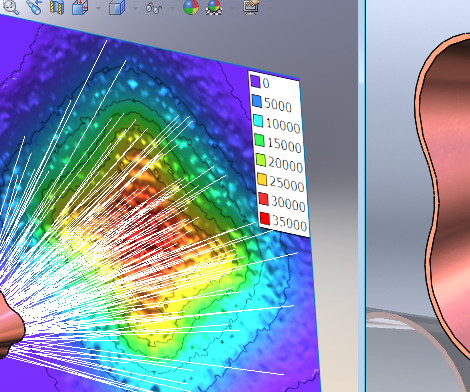
Task: Expand the Hide/Show Items dropdown arrow
Action: coord(172,8)
